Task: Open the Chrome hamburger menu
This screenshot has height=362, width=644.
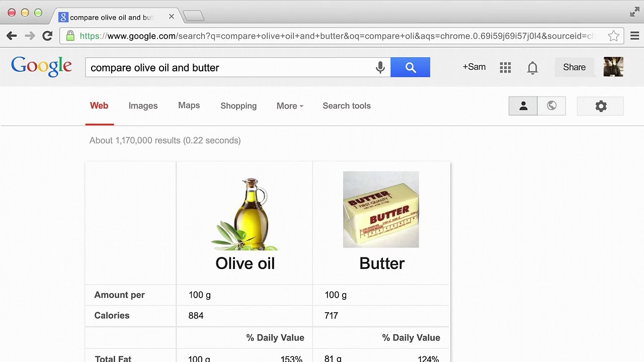Action: pyautogui.click(x=635, y=36)
